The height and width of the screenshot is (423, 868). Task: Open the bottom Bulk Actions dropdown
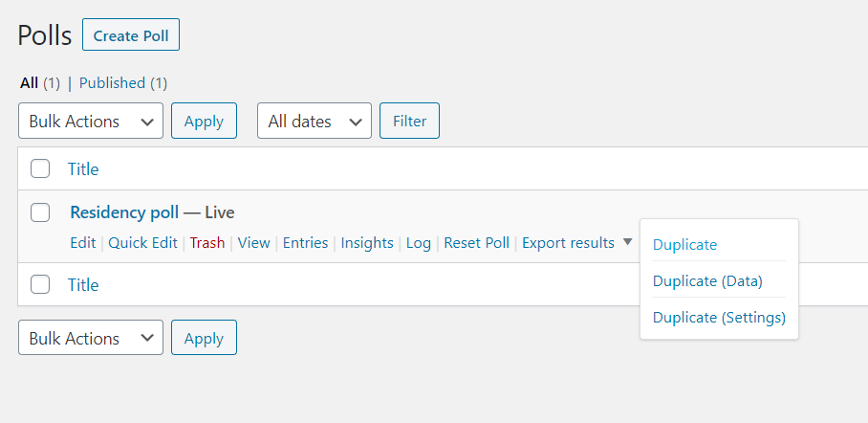pyautogui.click(x=91, y=338)
